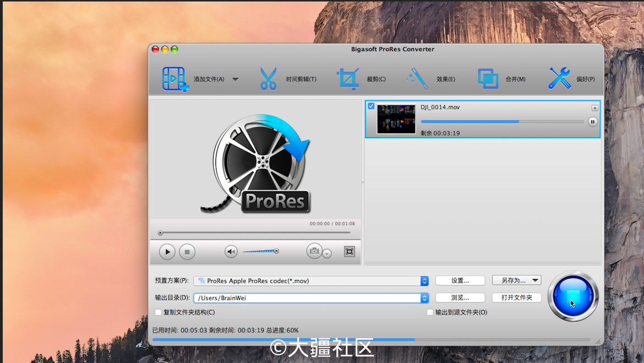Toggle full screen preview icon
Screen dimensions: 644x363
tap(349, 252)
